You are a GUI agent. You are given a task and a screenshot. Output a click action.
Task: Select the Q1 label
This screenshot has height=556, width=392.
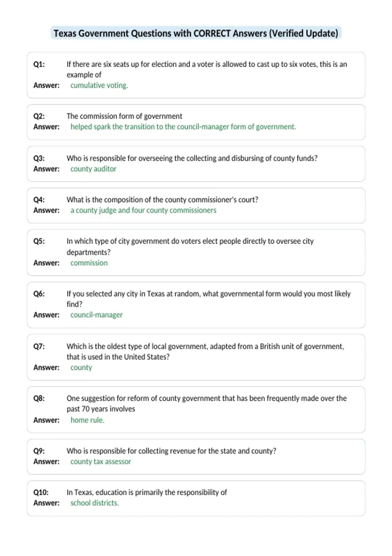pos(39,64)
